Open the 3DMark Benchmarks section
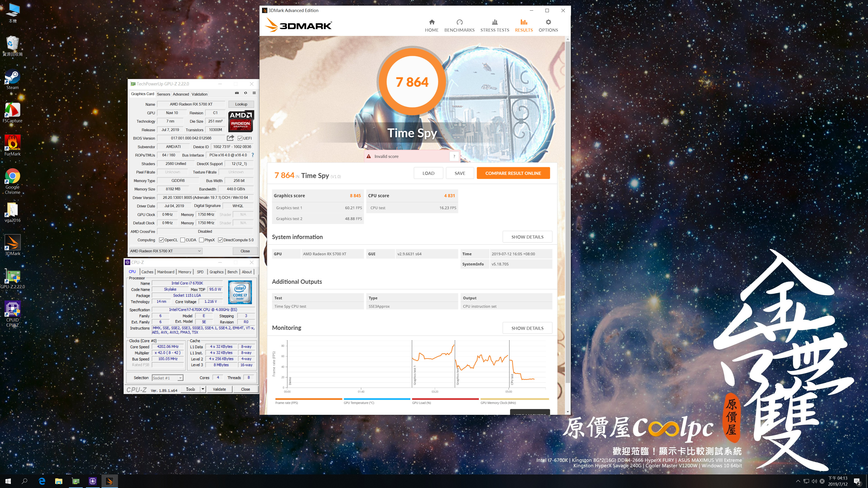The width and height of the screenshot is (868, 488). pyautogui.click(x=459, y=26)
